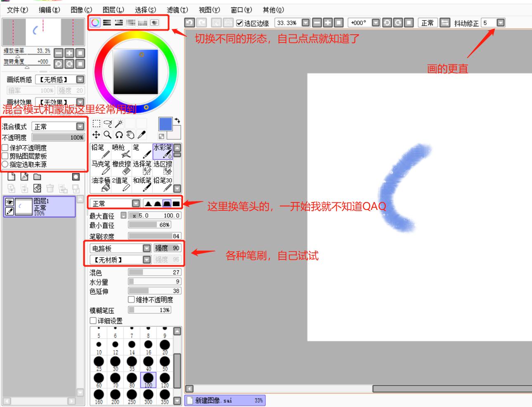Open the 画纸质感 dropdown
This screenshot has height=407, width=532.
click(79, 79)
